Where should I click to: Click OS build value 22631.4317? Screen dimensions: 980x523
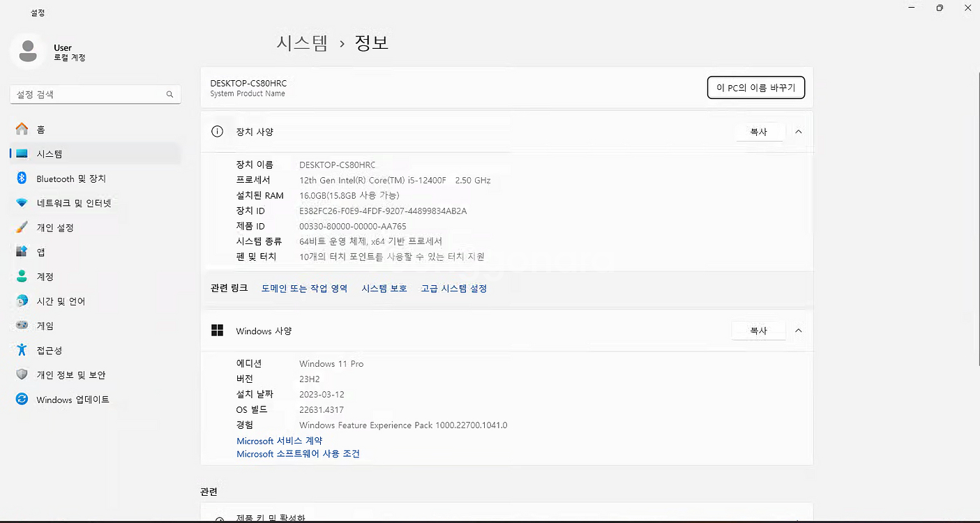tap(322, 409)
